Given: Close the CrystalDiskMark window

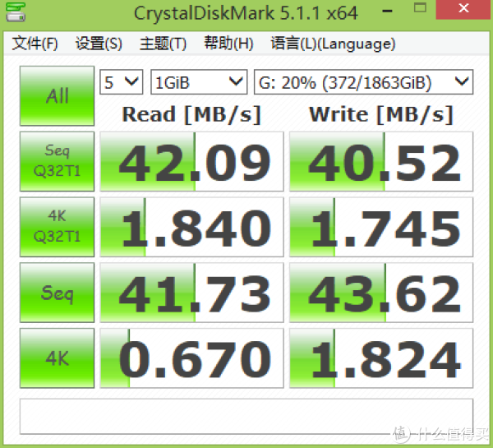Looking at the screenshot, I should (463, 9).
